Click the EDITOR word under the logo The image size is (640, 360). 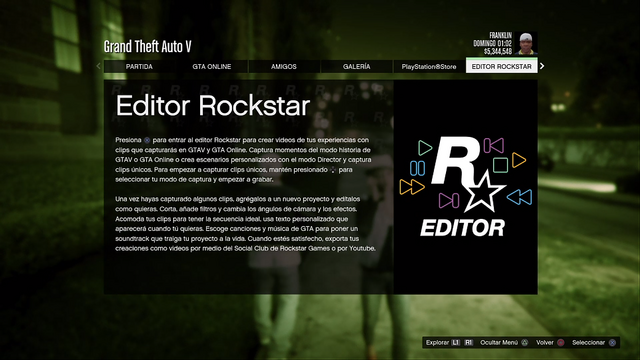point(462,228)
